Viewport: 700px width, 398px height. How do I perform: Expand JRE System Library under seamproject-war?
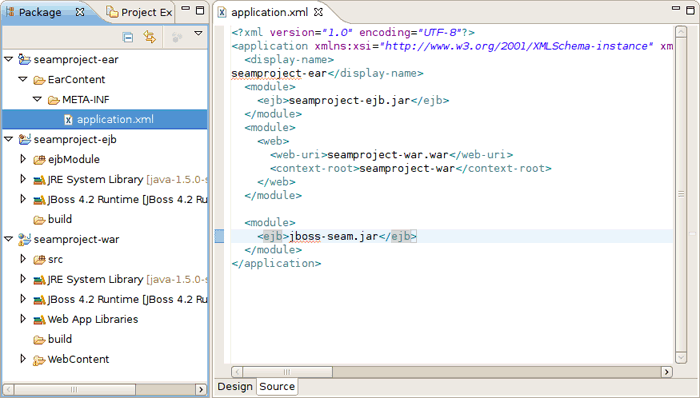[23, 278]
